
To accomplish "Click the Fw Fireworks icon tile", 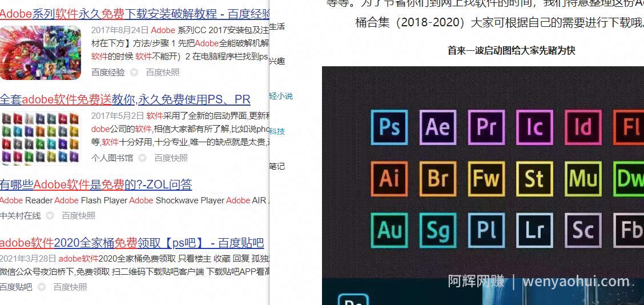I will pyautogui.click(x=486, y=178).
